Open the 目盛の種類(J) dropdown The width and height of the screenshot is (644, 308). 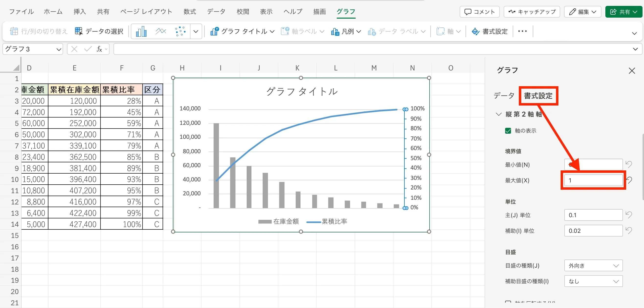tap(593, 265)
